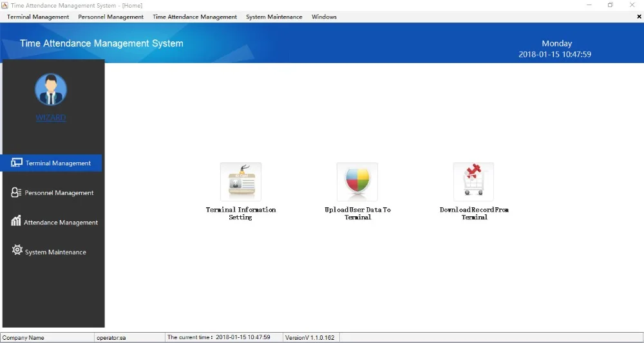644x343 pixels.
Task: Click the current time status bar entry
Action: 218,337
